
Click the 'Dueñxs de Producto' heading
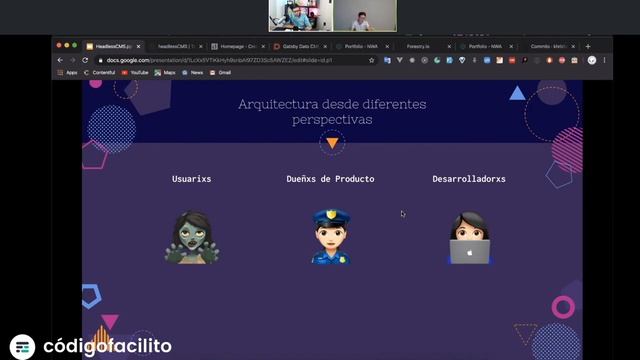pos(330,179)
